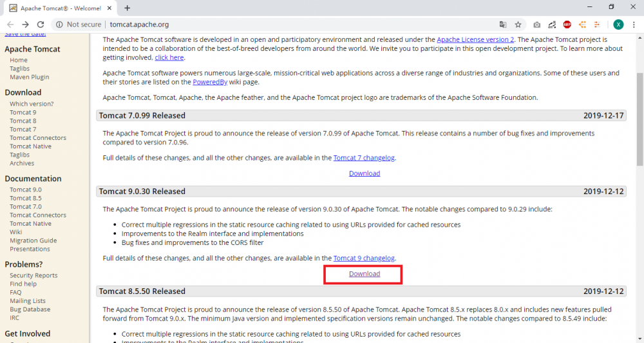Open the Find help link
This screenshot has width=644, height=343.
23,284
